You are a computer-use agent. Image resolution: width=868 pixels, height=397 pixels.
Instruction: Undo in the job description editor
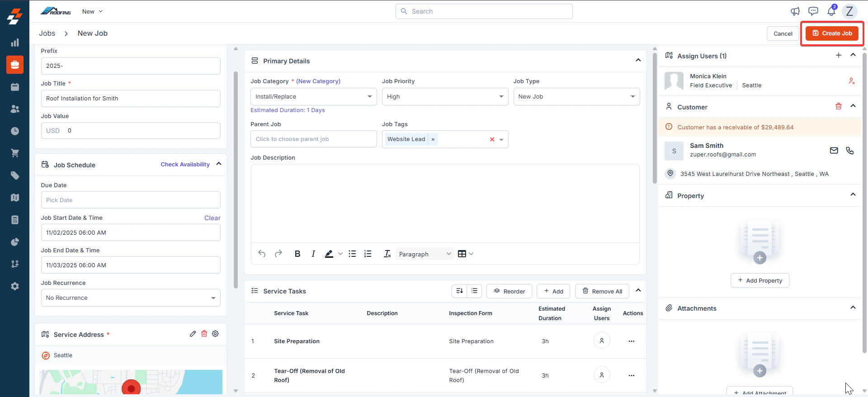262,254
